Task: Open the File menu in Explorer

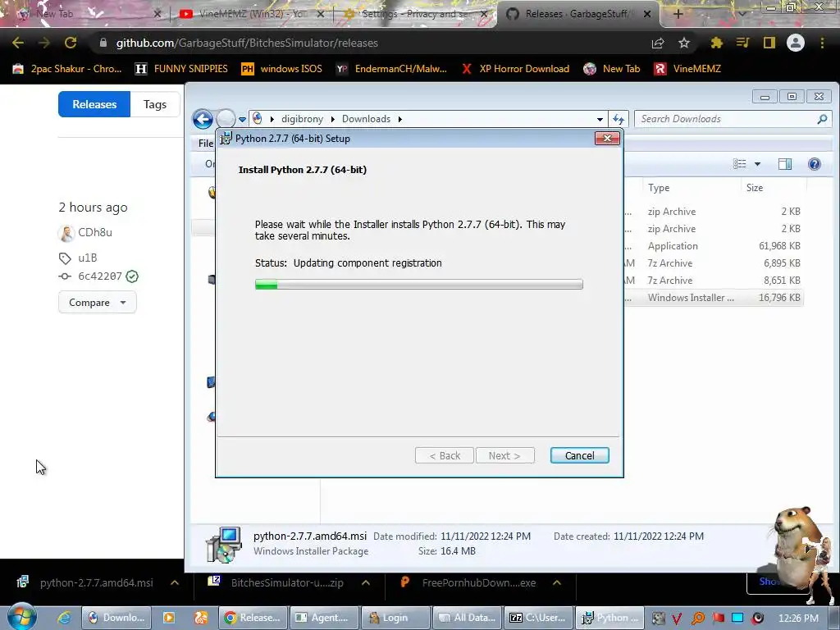Action: click(x=206, y=143)
